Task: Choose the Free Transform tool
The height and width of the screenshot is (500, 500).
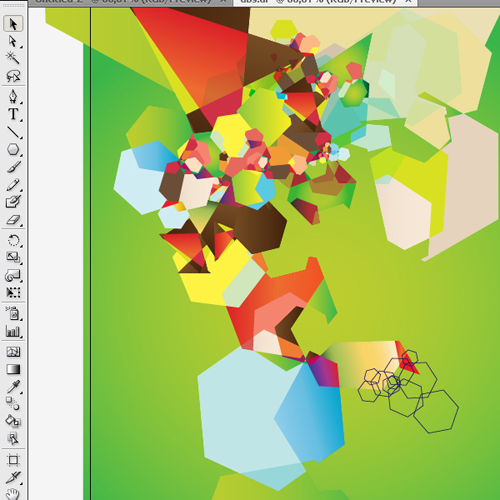Action: point(13,292)
